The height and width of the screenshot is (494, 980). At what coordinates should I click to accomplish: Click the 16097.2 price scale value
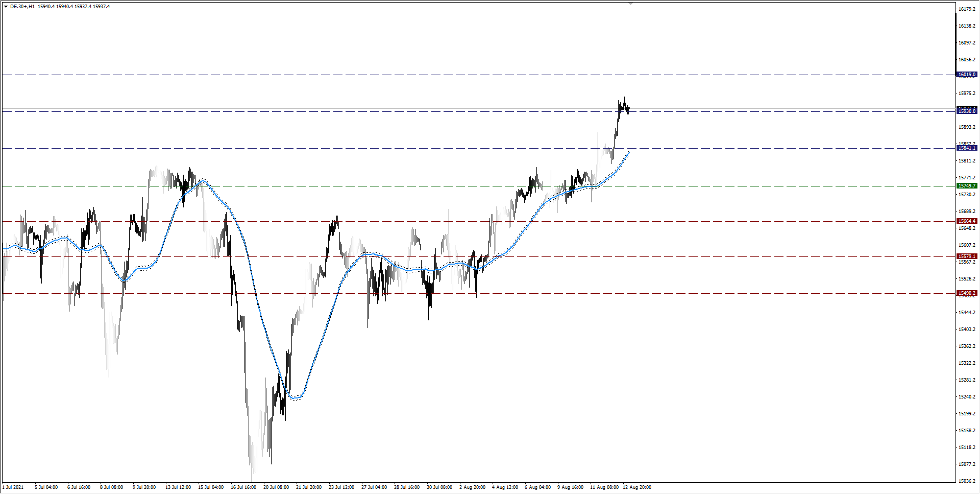967,43
